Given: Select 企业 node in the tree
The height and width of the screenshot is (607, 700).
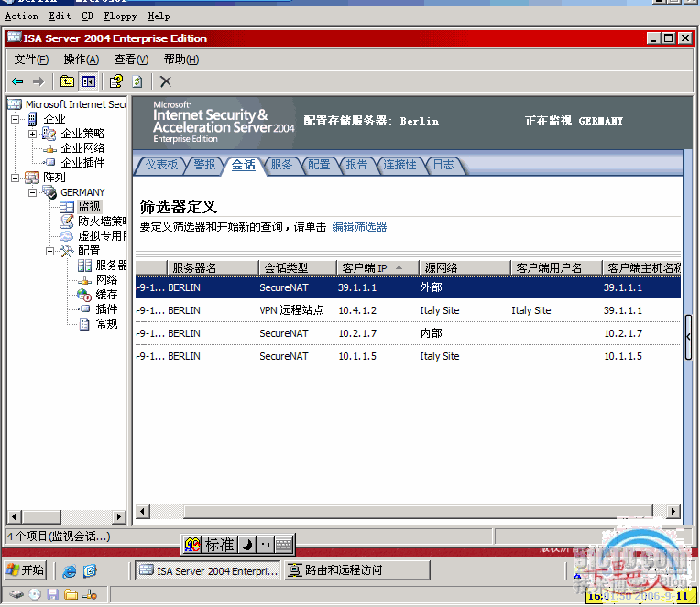Looking at the screenshot, I should (54, 119).
